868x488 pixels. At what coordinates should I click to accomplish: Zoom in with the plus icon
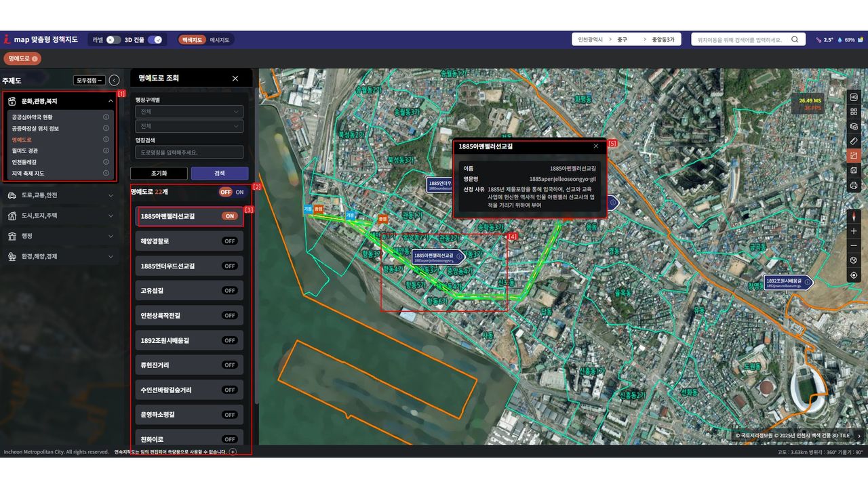(854, 231)
